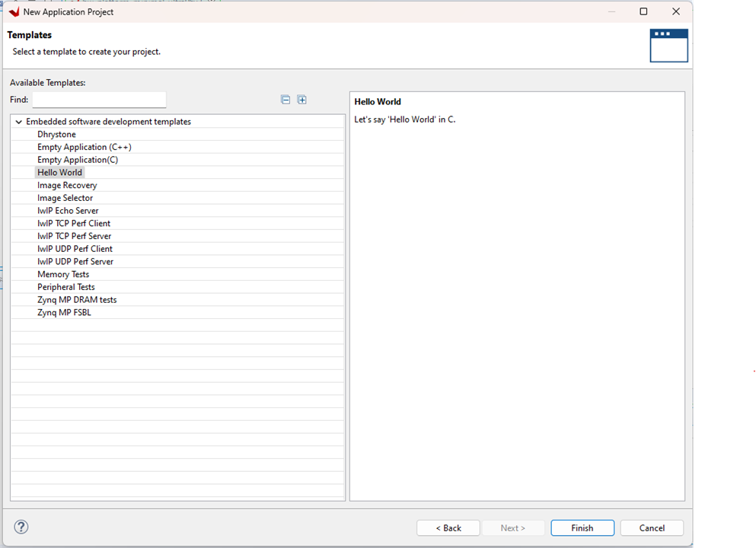The image size is (756, 548).
Task: Select the Memory Tests template
Action: [x=63, y=274]
